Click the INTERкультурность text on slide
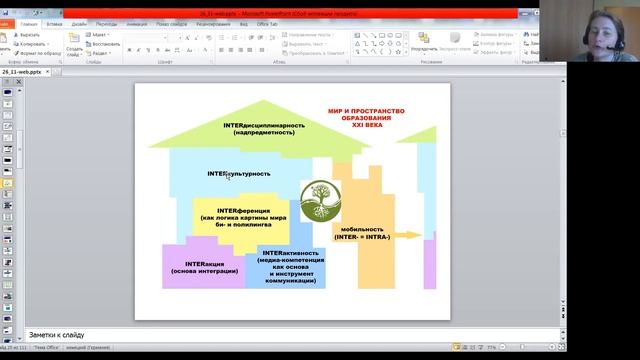 [x=239, y=174]
